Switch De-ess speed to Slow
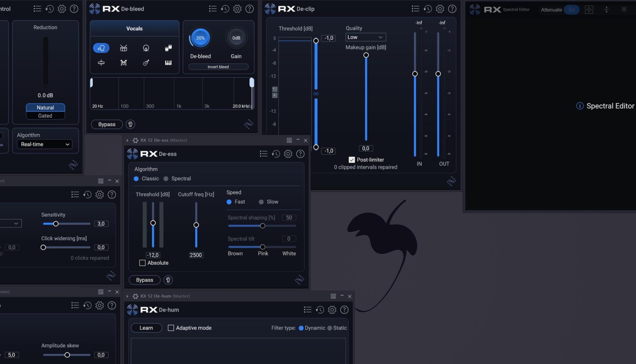The width and height of the screenshot is (636, 364). tap(261, 202)
